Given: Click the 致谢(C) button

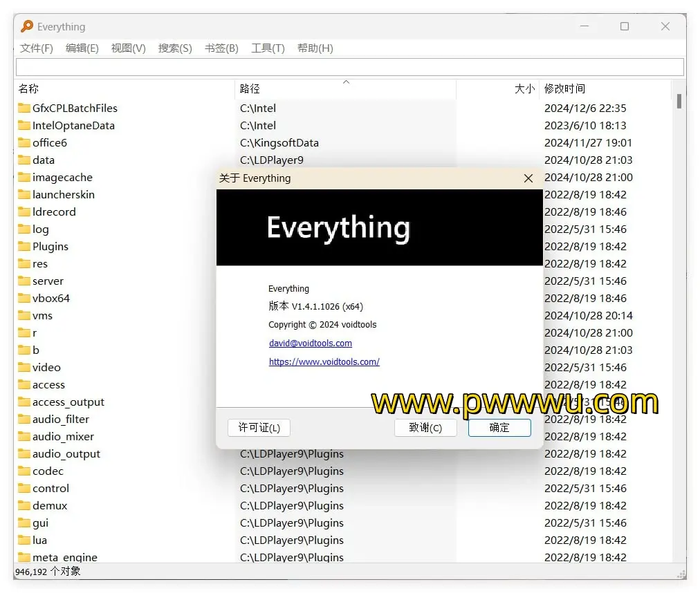Looking at the screenshot, I should [x=425, y=428].
